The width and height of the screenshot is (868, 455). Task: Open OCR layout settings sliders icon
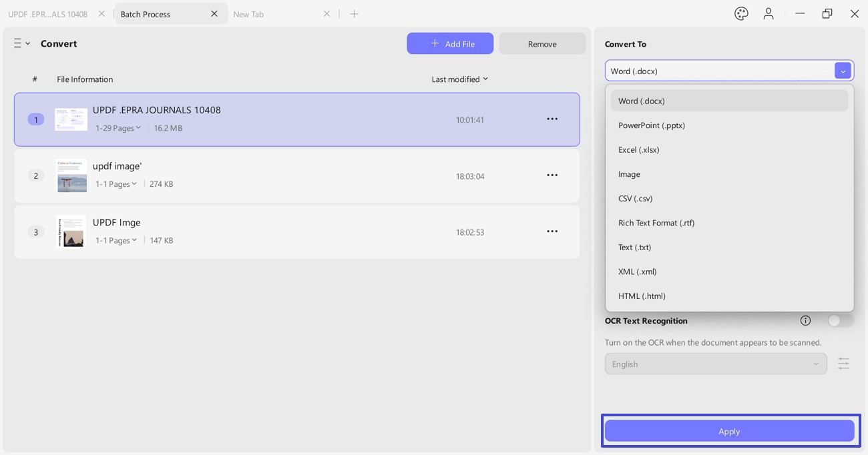click(844, 364)
